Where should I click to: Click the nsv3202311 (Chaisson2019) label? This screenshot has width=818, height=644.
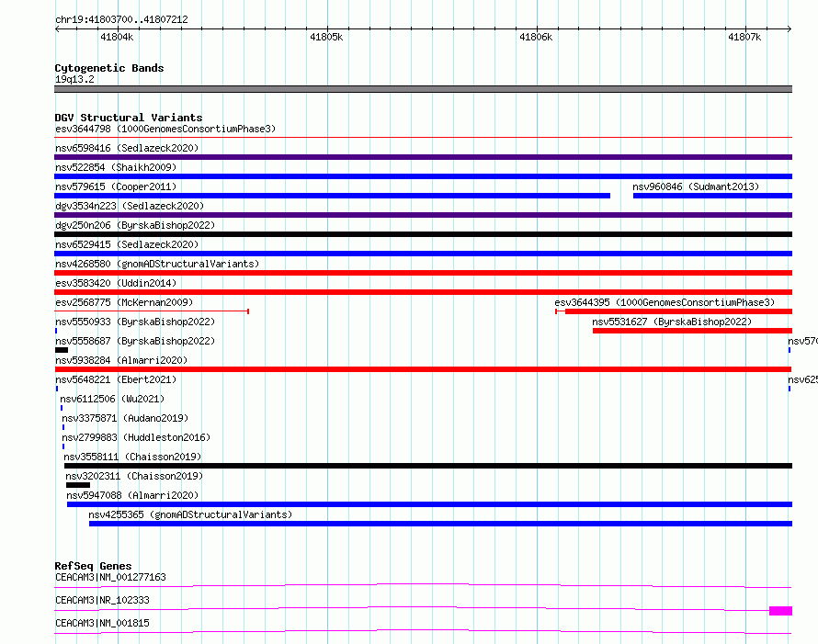(x=134, y=476)
